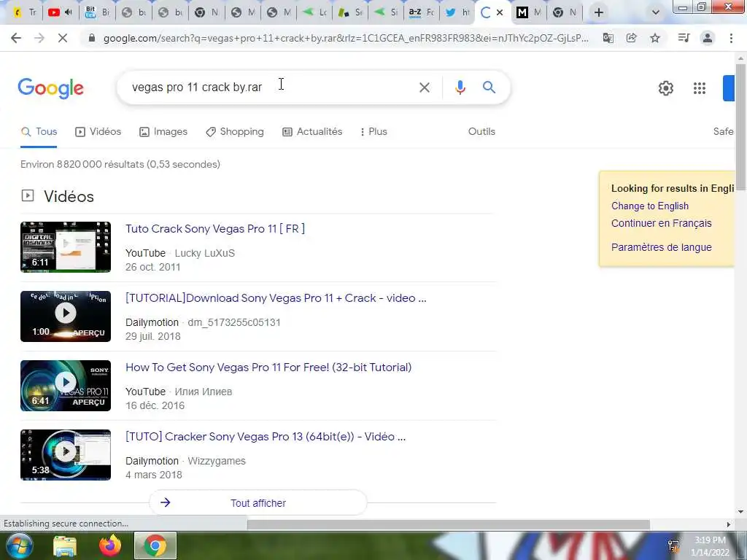
Task: Close the current loading tab
Action: pos(500,12)
